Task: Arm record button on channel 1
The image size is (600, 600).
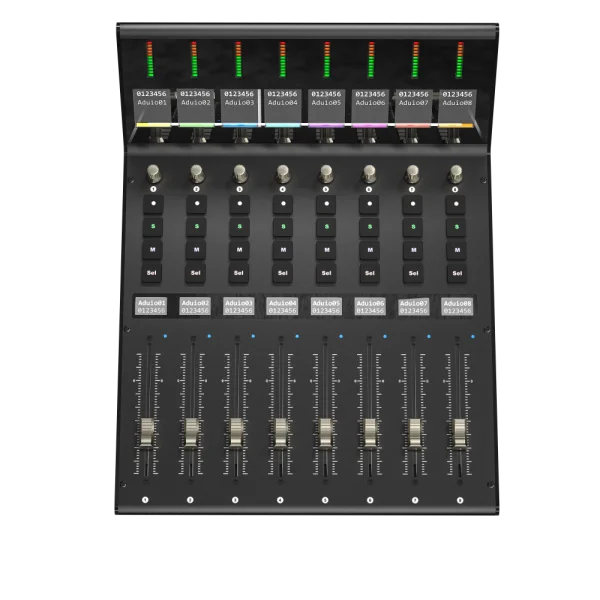Action: [153, 204]
